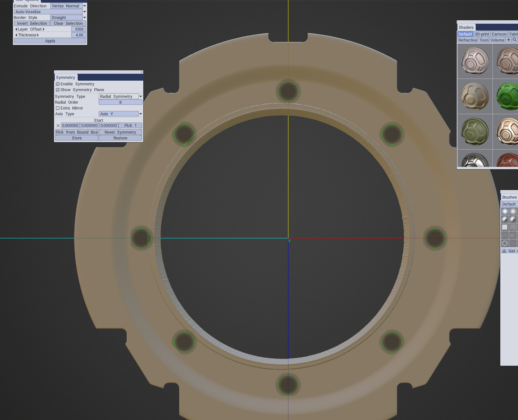Enable the Extra Mirror checkbox
This screenshot has height=420, width=518.
point(58,108)
